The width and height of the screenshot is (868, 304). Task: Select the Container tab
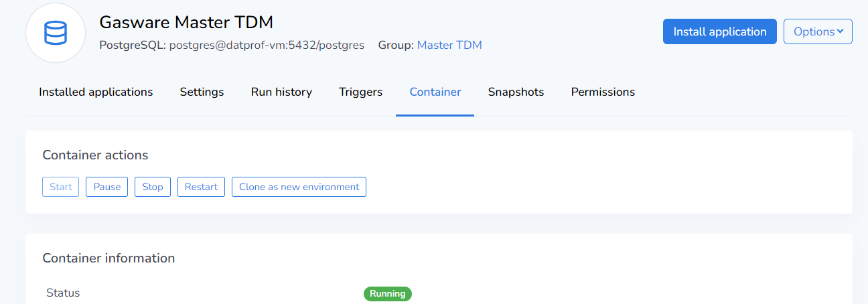(x=435, y=92)
